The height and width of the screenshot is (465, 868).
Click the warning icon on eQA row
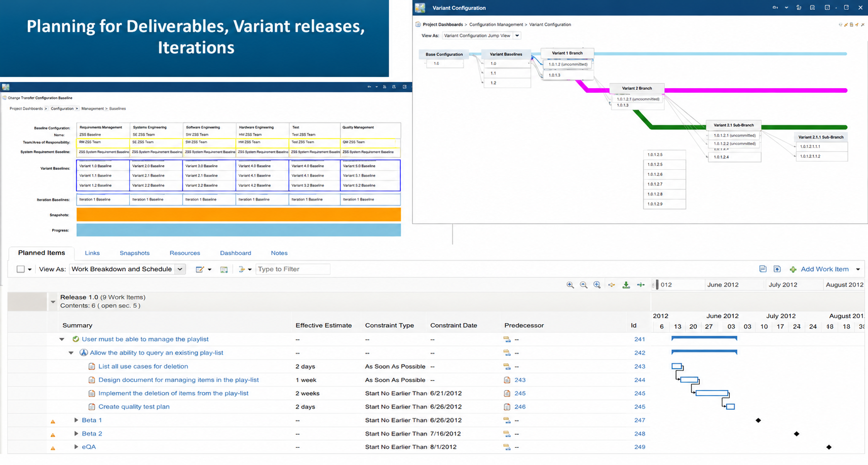(x=53, y=448)
